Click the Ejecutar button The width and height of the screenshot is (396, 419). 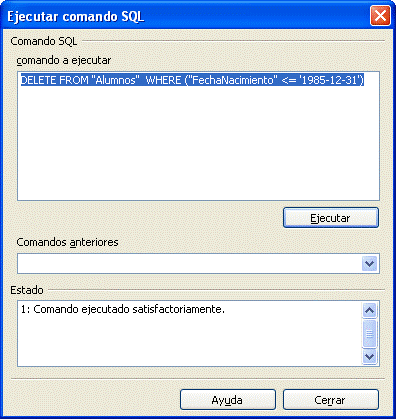(331, 218)
